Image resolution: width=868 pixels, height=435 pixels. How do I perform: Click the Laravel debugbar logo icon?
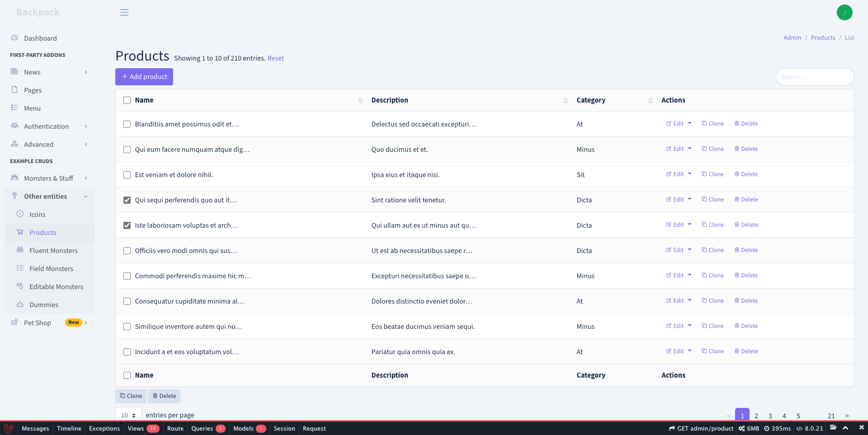coord(9,428)
